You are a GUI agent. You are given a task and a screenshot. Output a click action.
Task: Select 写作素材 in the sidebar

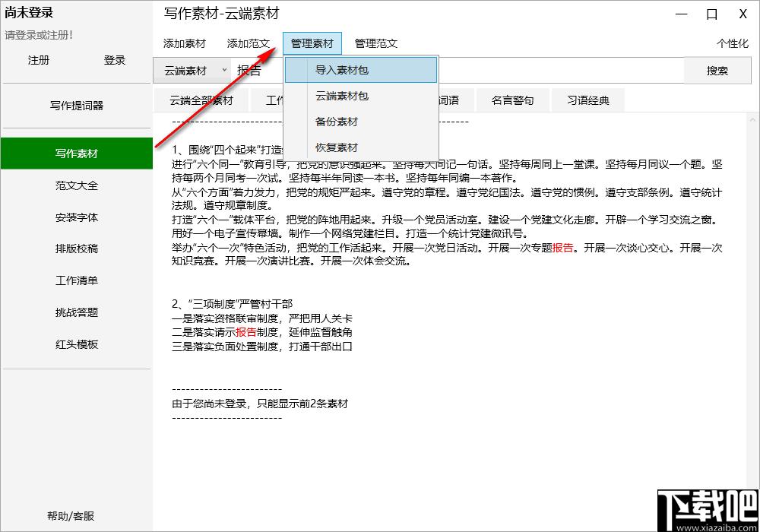pyautogui.click(x=77, y=154)
